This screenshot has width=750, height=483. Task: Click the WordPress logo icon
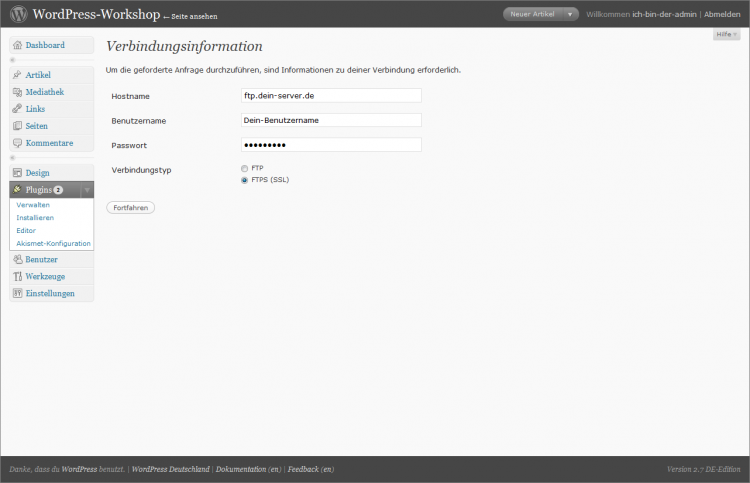pos(17,14)
